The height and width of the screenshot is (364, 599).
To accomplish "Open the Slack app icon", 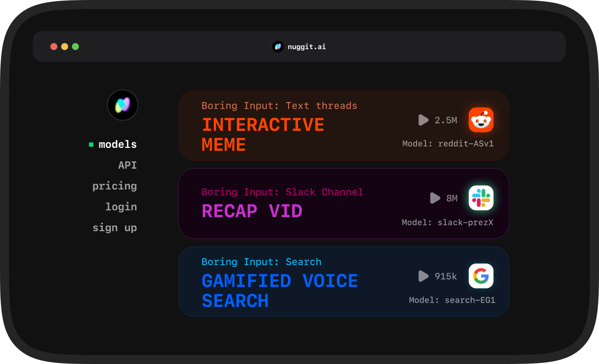I will (x=481, y=198).
